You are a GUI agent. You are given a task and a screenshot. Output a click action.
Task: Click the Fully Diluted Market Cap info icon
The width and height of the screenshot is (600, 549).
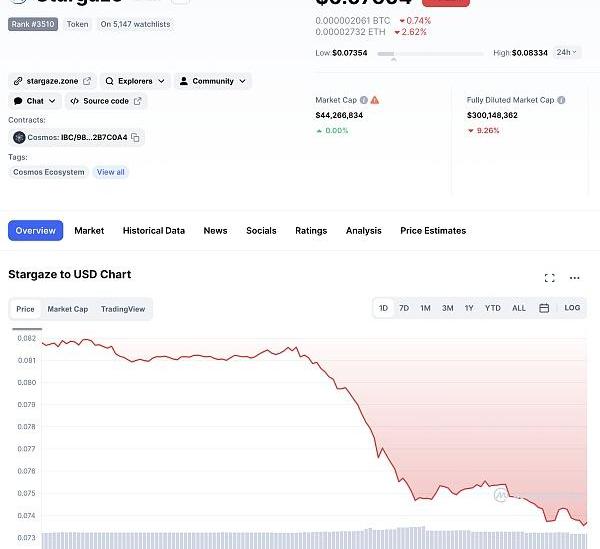click(561, 100)
